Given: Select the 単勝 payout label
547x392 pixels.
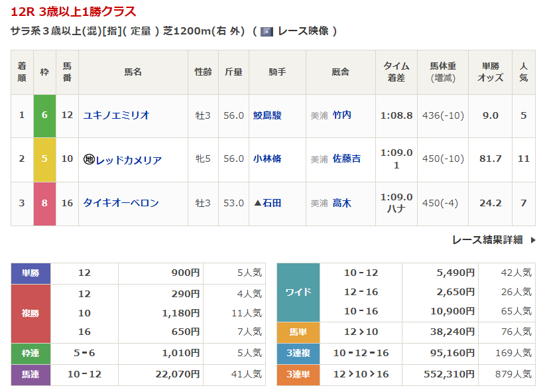Looking at the screenshot, I should [x=31, y=273].
